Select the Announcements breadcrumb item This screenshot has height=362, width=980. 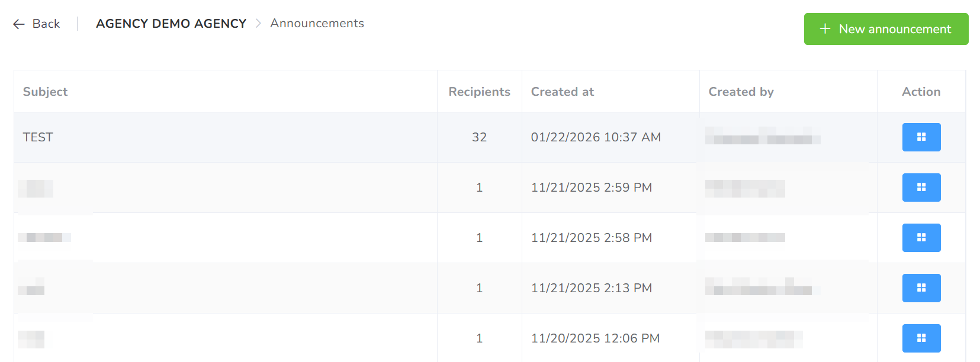317,23
